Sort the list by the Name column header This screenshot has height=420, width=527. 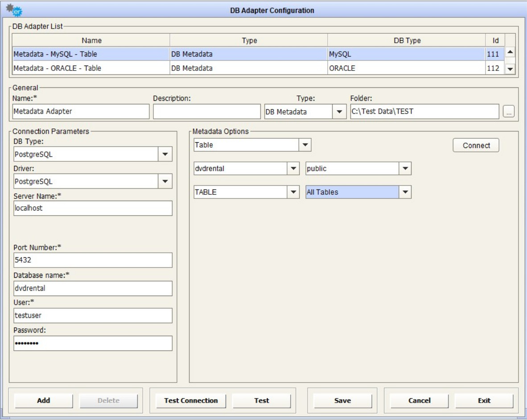pos(91,41)
